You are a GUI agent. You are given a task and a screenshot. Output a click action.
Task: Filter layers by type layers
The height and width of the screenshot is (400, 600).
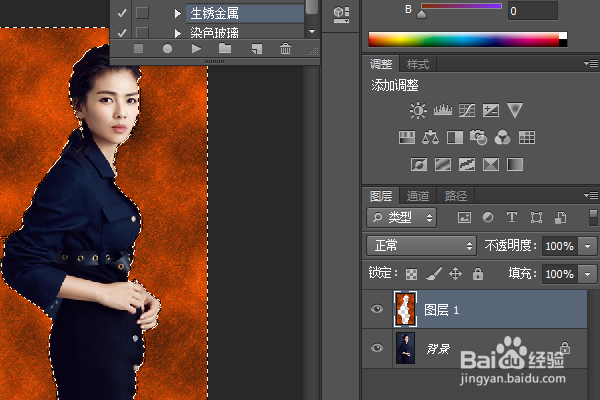(x=512, y=217)
